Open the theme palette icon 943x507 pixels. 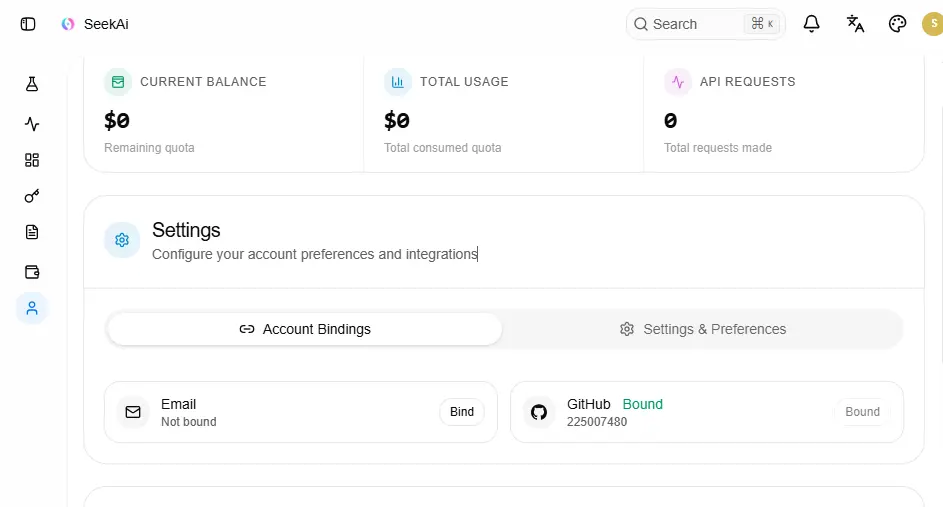click(x=897, y=24)
